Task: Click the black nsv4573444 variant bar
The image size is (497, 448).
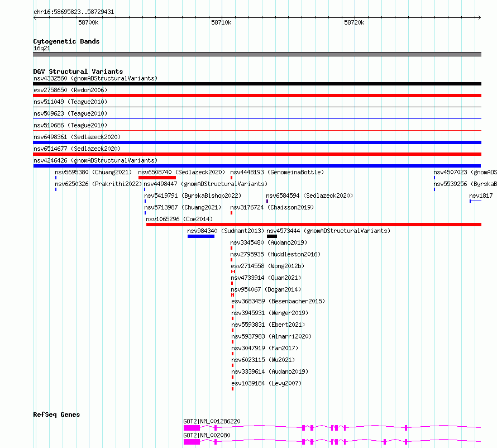Action: pos(272,236)
